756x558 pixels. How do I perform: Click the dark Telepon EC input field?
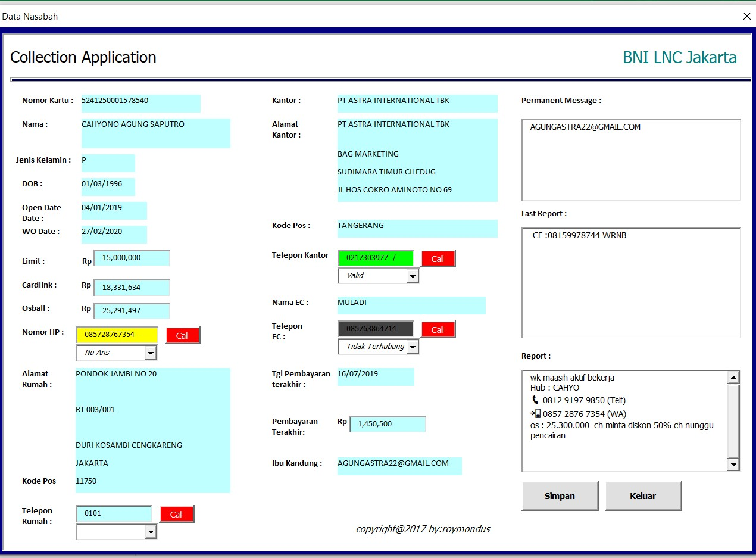click(376, 329)
